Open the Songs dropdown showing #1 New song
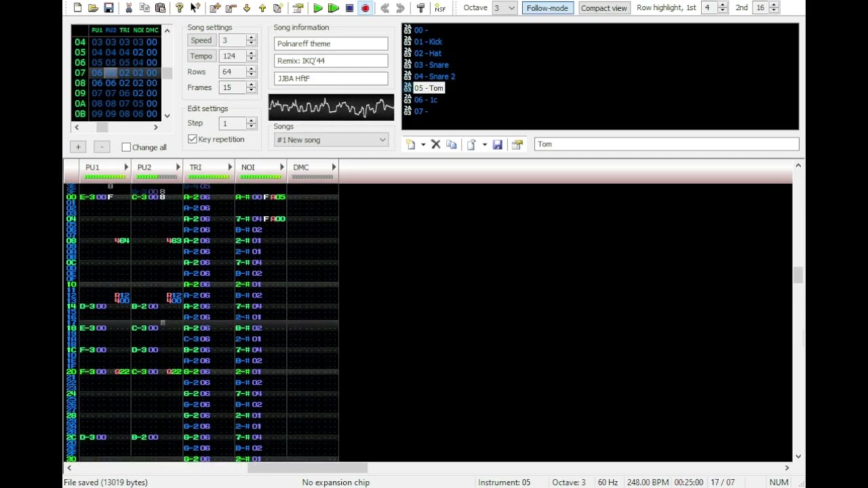 (331, 140)
